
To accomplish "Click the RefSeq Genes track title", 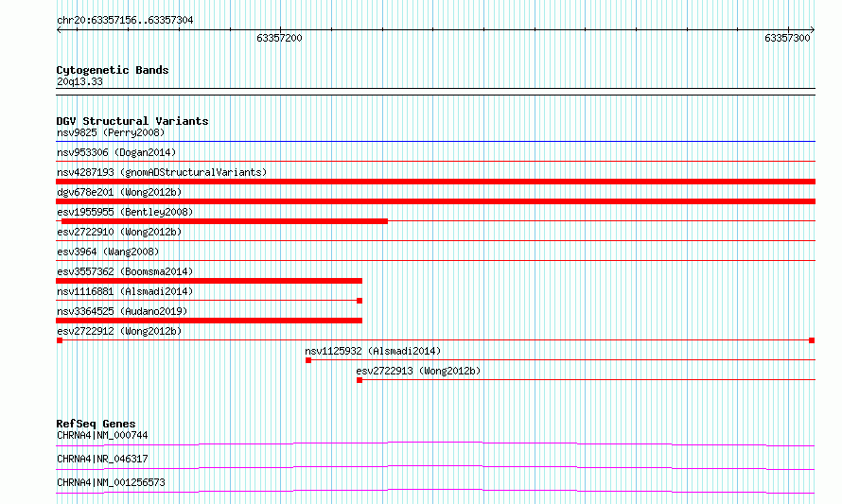I will click(96, 424).
